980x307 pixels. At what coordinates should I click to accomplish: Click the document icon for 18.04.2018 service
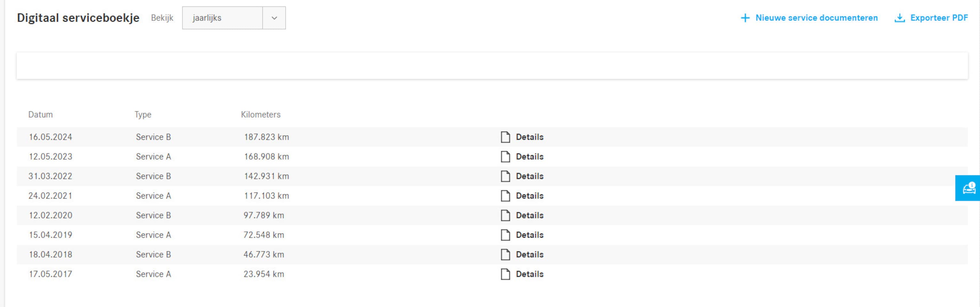click(x=505, y=255)
